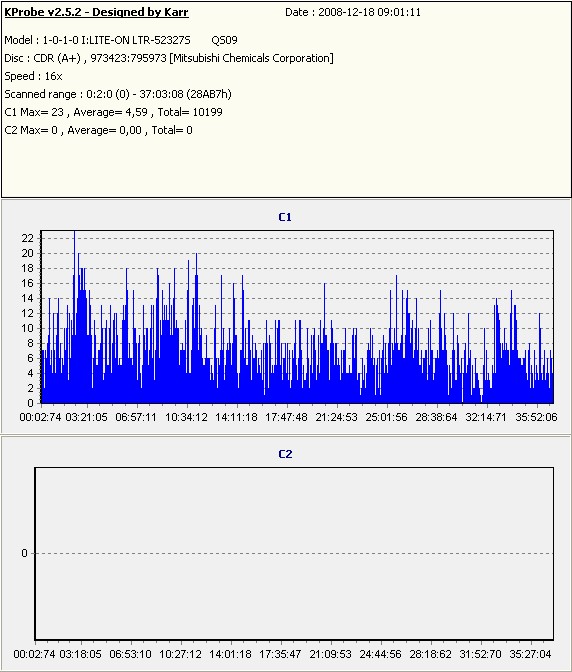Click the 10 value on C1 y-axis
Screen dimensions: 572x672
[27, 328]
